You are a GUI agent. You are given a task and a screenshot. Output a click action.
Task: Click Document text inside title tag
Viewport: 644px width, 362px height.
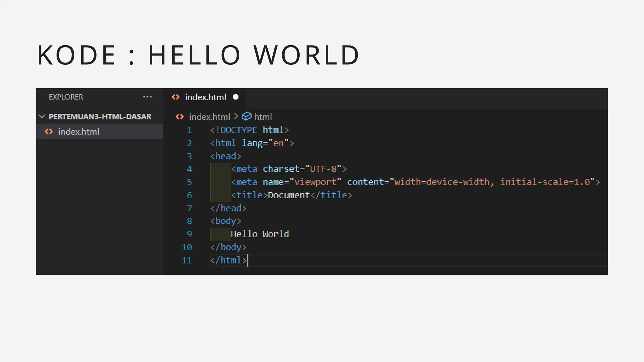point(289,195)
